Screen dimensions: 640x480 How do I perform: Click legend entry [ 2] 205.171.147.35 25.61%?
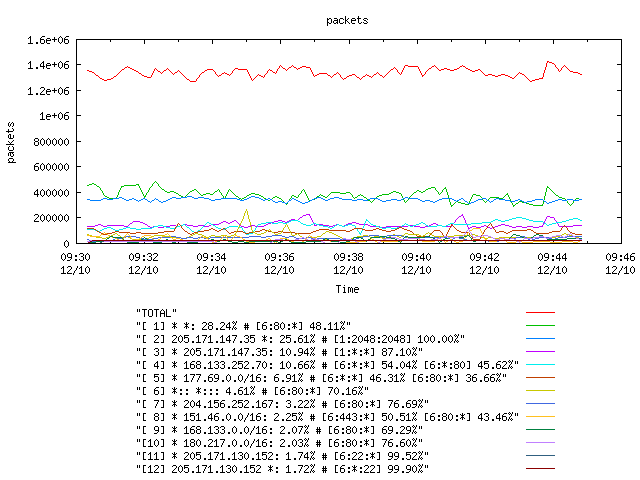(x=300, y=339)
